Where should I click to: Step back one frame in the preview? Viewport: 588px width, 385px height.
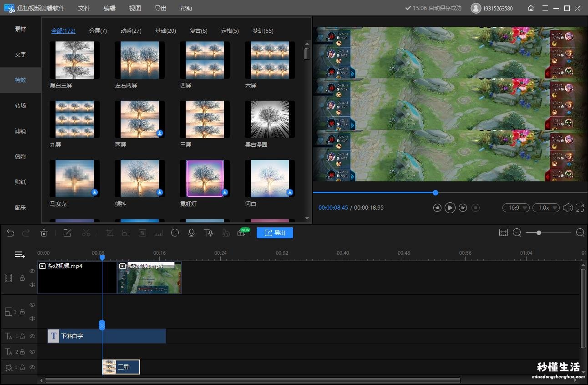(x=437, y=208)
